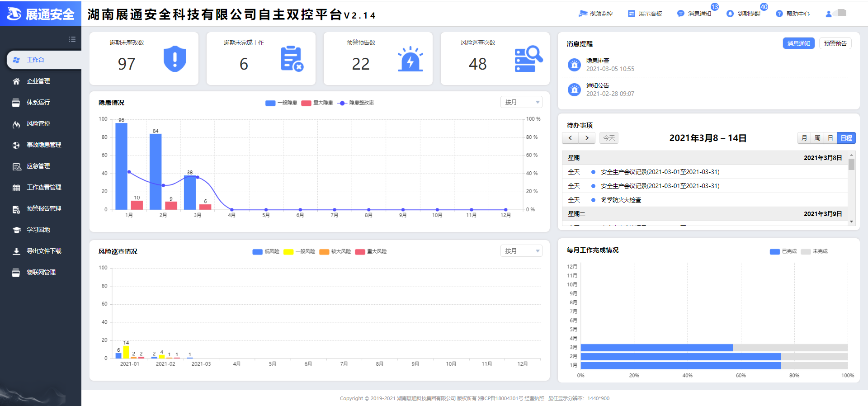Image resolution: width=868 pixels, height=406 pixels.
Task: Go to previous week in 待办事项
Action: (x=571, y=138)
